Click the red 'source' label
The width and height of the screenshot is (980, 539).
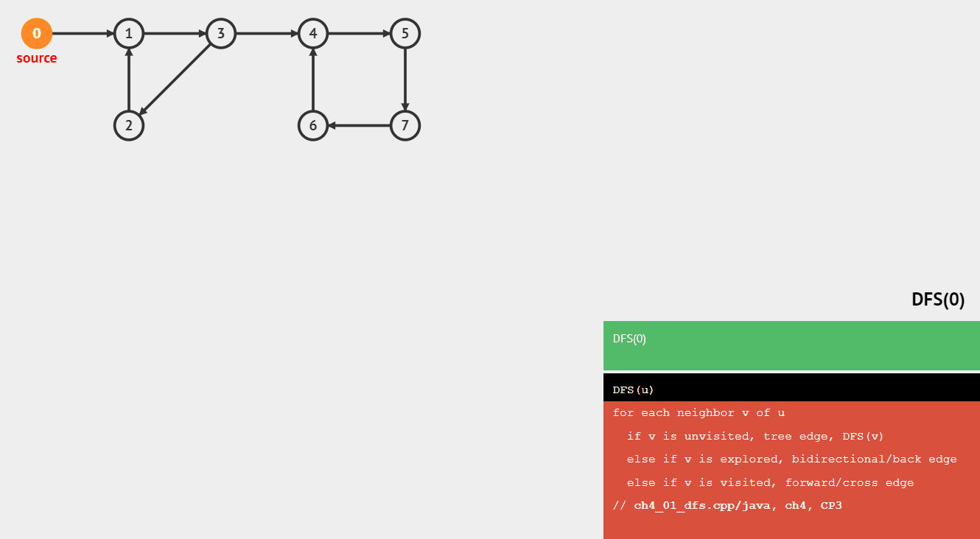[36, 58]
